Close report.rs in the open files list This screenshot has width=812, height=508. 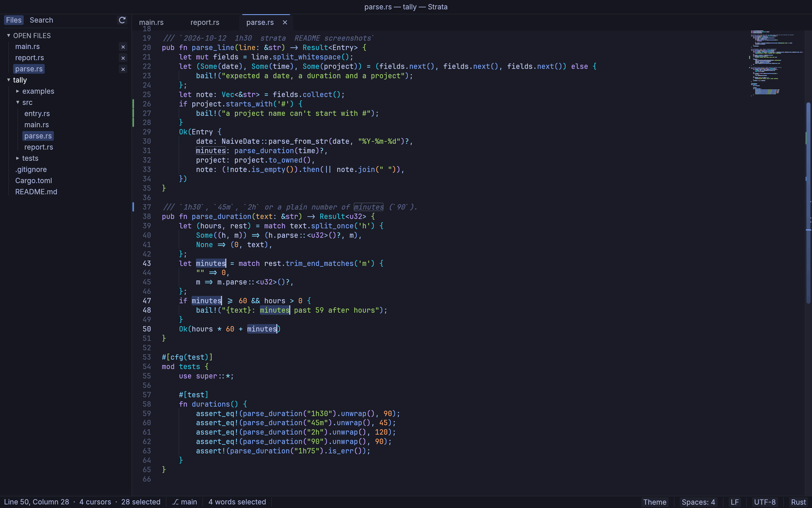click(x=123, y=58)
